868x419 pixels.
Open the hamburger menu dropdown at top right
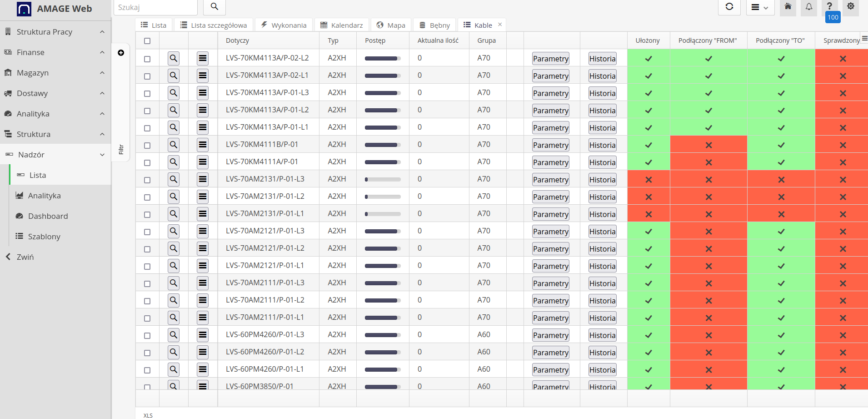[x=759, y=7]
